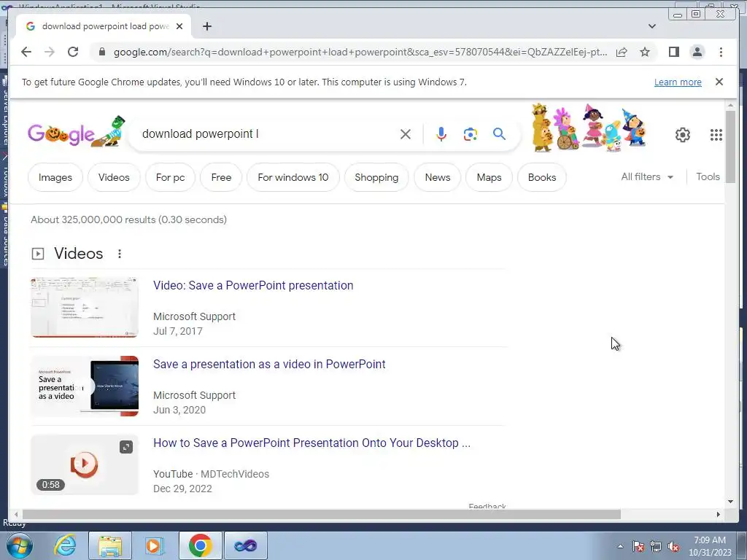Click the scroll right arrow

(x=719, y=514)
